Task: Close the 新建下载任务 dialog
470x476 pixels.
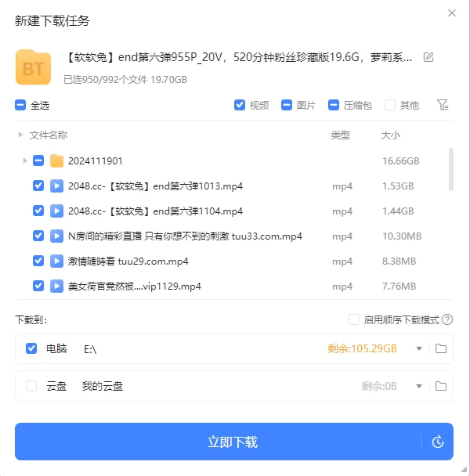Action: tap(452, 13)
